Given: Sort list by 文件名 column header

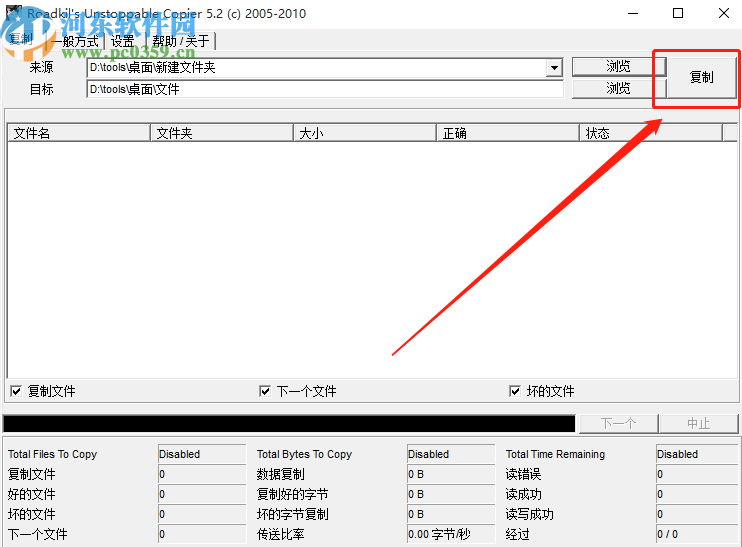Looking at the screenshot, I should pyautogui.click(x=79, y=133).
